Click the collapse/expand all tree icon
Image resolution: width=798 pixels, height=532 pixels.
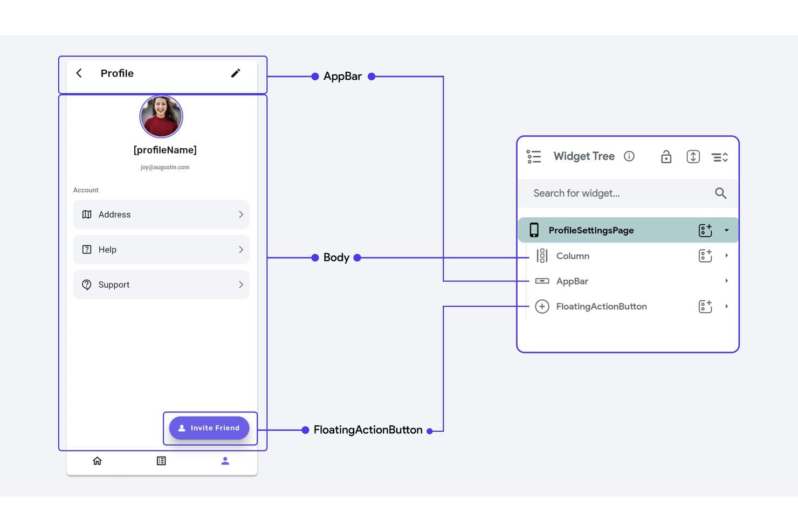point(720,157)
